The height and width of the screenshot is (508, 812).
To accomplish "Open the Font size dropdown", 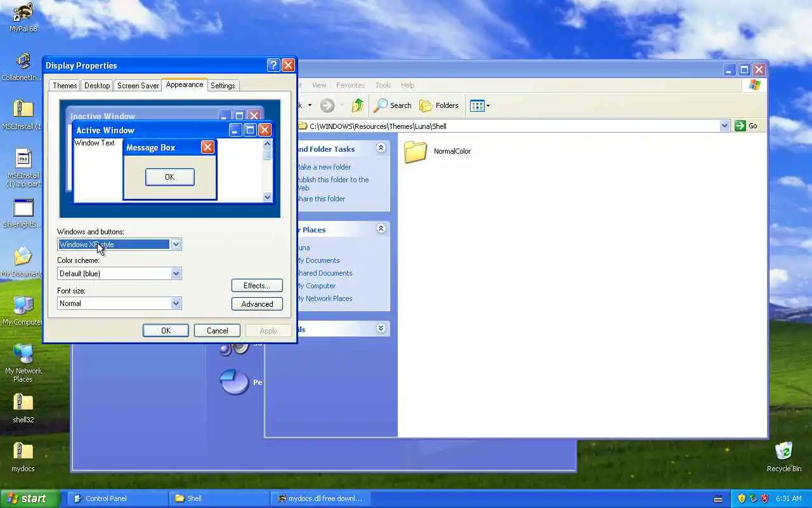I will pos(176,304).
